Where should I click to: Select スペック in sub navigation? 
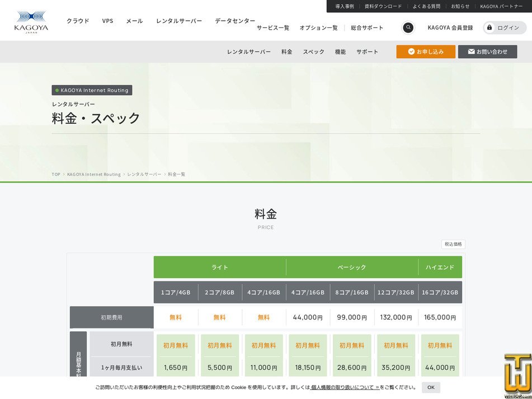(313, 51)
